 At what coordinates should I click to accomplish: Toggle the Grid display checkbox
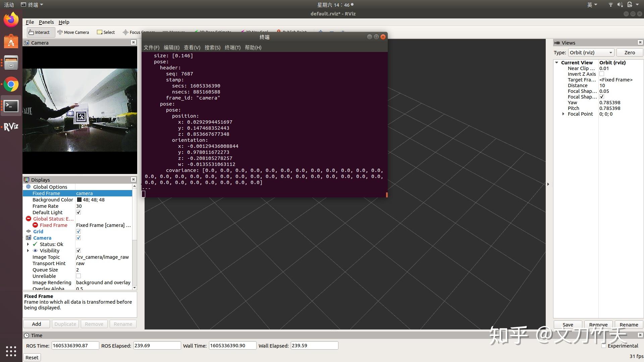click(x=78, y=232)
